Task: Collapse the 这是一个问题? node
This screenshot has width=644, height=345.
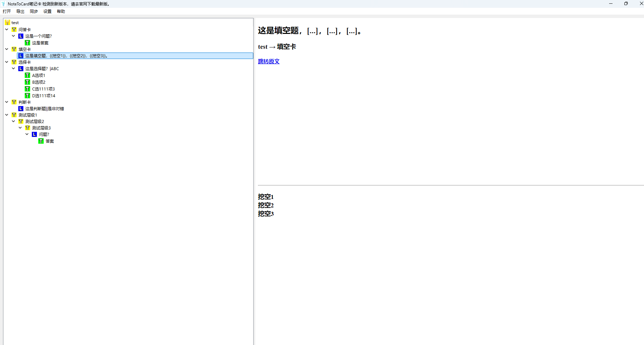Action: coord(14,36)
